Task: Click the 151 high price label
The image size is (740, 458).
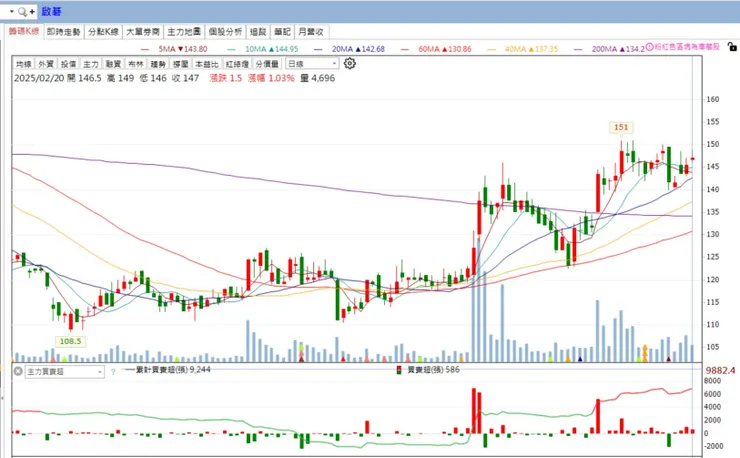Action: (x=621, y=127)
